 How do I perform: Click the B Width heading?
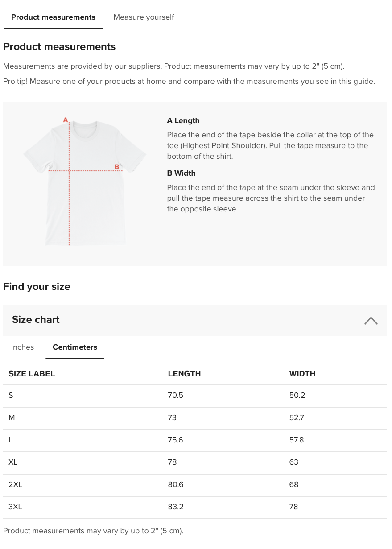181,173
